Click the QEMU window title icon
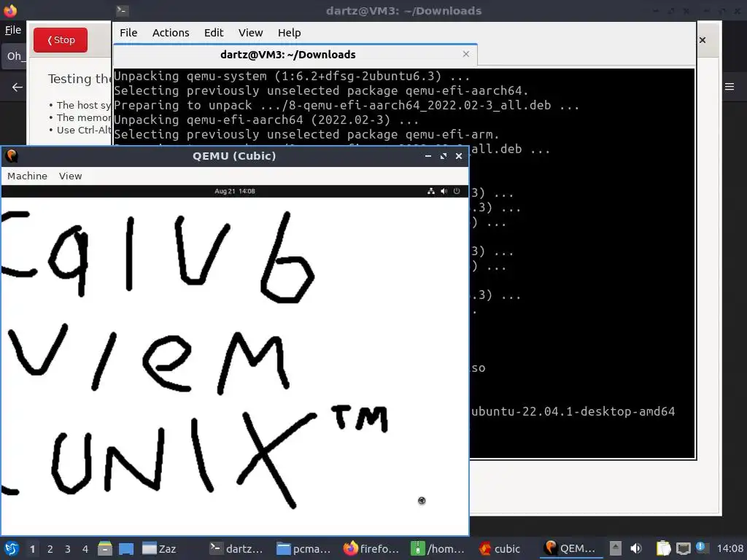 click(12, 156)
